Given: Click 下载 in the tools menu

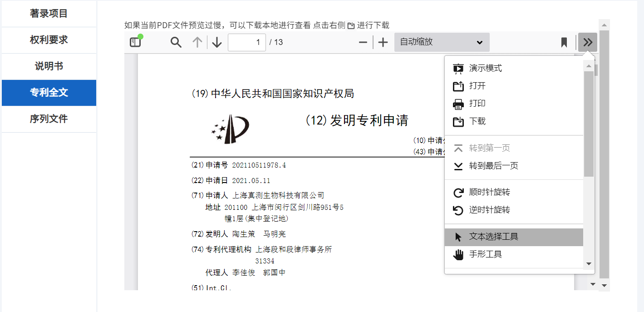Looking at the screenshot, I should click(x=477, y=121).
